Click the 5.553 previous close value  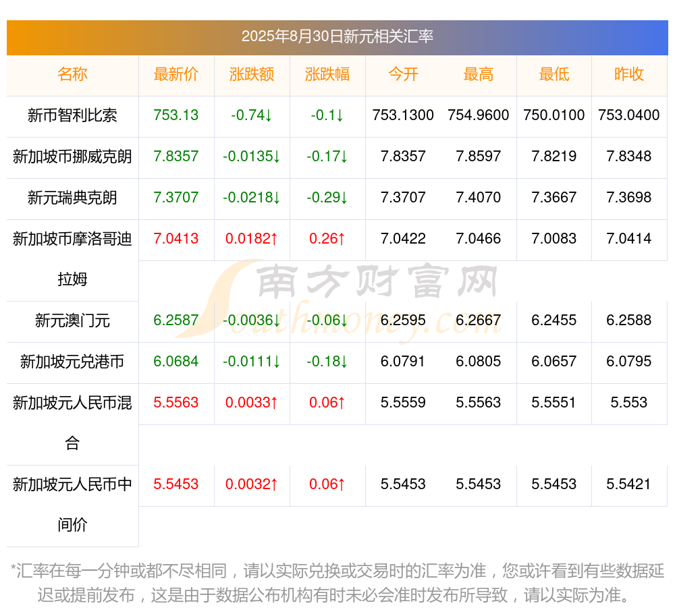pyautogui.click(x=629, y=403)
